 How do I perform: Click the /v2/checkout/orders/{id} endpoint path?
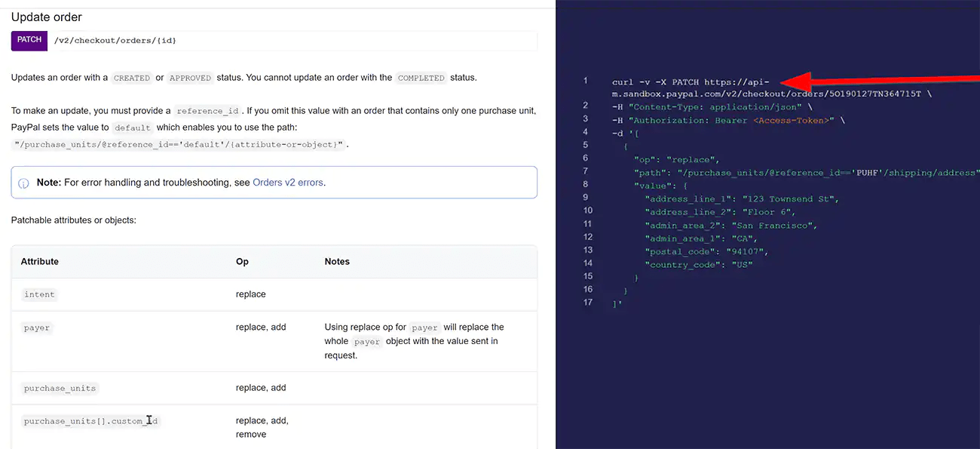[116, 40]
